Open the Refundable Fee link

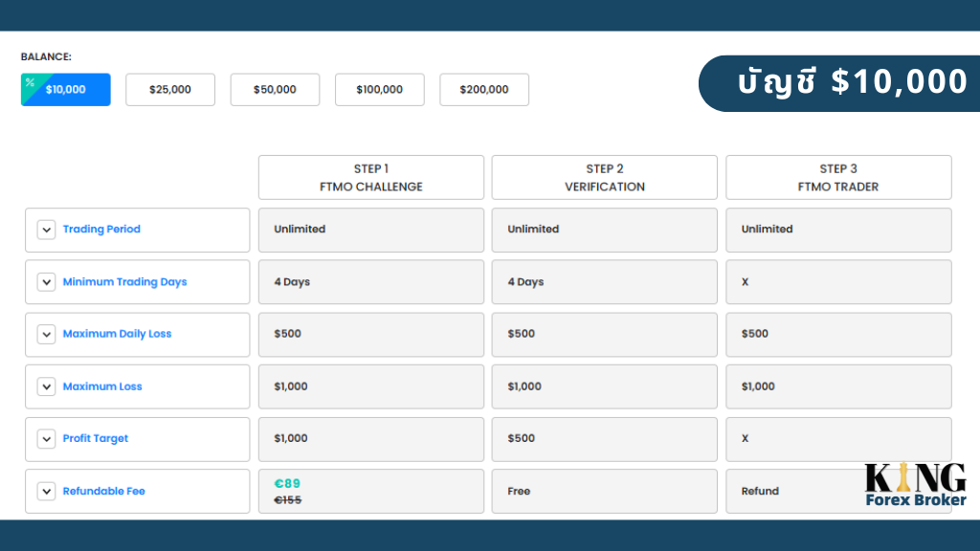click(x=103, y=491)
